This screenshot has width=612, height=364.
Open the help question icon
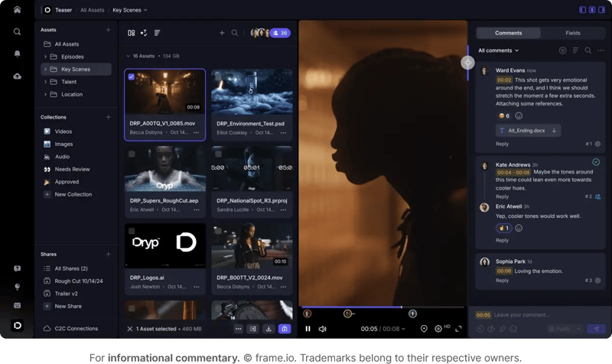tap(17, 268)
